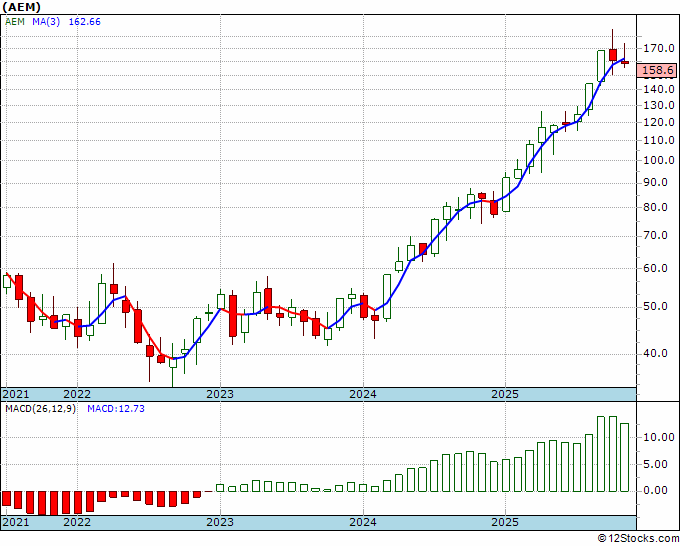The height and width of the screenshot is (546, 680).
Task: Click 2025 on the MACD timeline
Action: click(505, 522)
